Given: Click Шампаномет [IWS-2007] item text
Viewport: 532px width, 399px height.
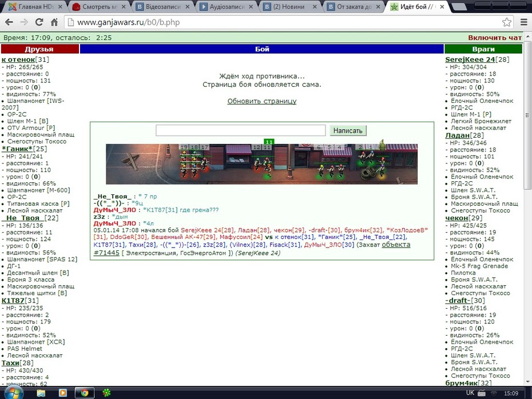Looking at the screenshot, I should coord(33,104).
